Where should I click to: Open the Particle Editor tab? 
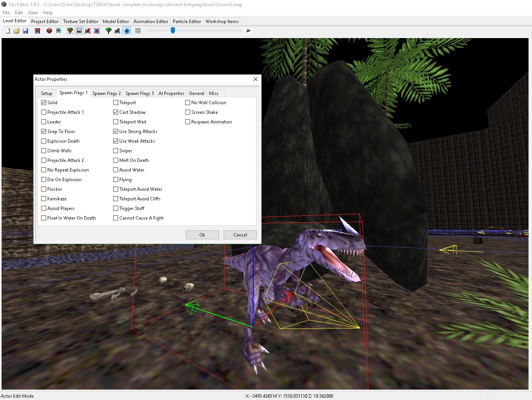[x=187, y=22]
